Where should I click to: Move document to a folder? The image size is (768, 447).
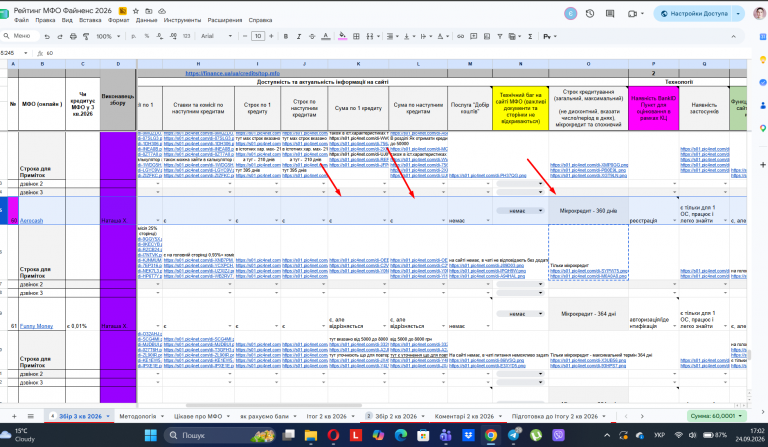[149, 11]
